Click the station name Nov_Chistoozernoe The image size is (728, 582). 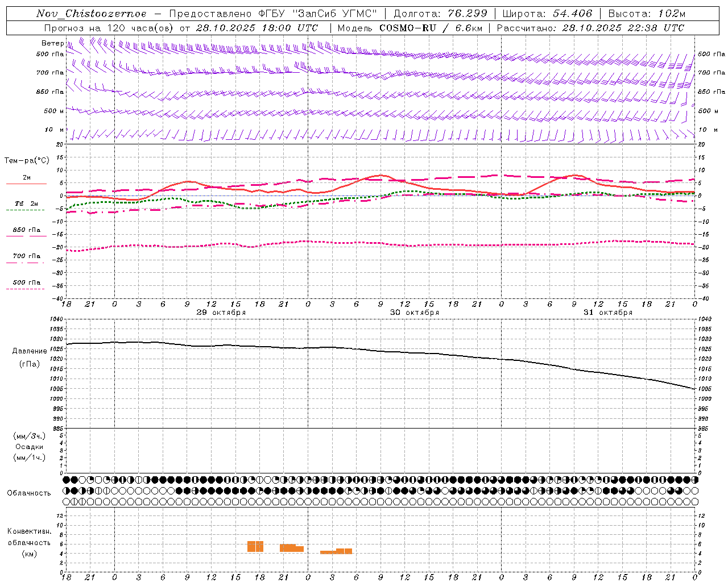tap(91, 14)
